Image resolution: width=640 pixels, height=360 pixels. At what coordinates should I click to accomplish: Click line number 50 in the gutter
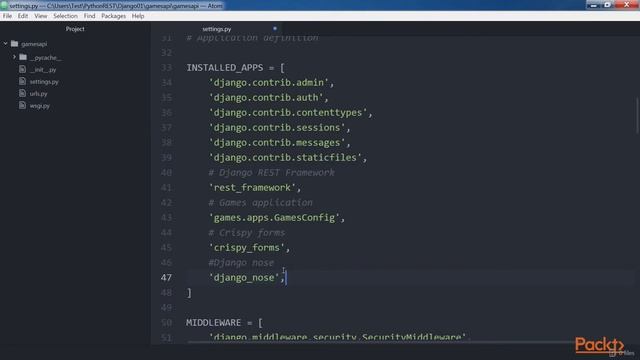pos(167,322)
